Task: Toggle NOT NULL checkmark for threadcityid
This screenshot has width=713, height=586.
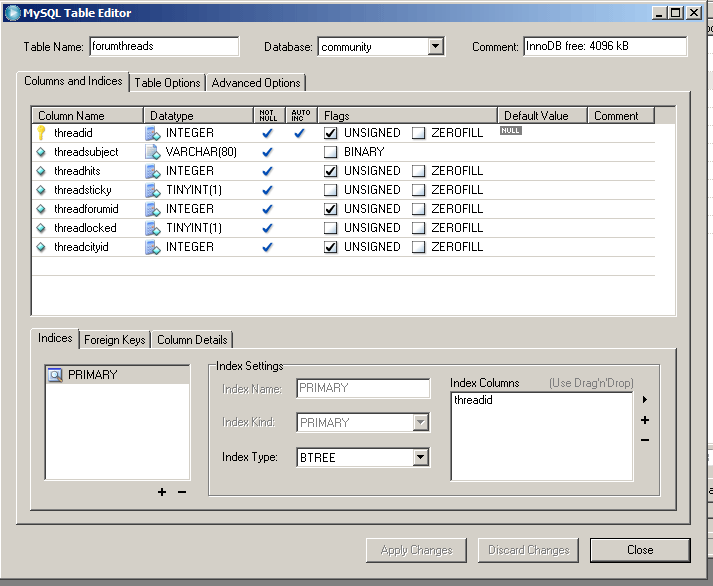Action: 267,247
